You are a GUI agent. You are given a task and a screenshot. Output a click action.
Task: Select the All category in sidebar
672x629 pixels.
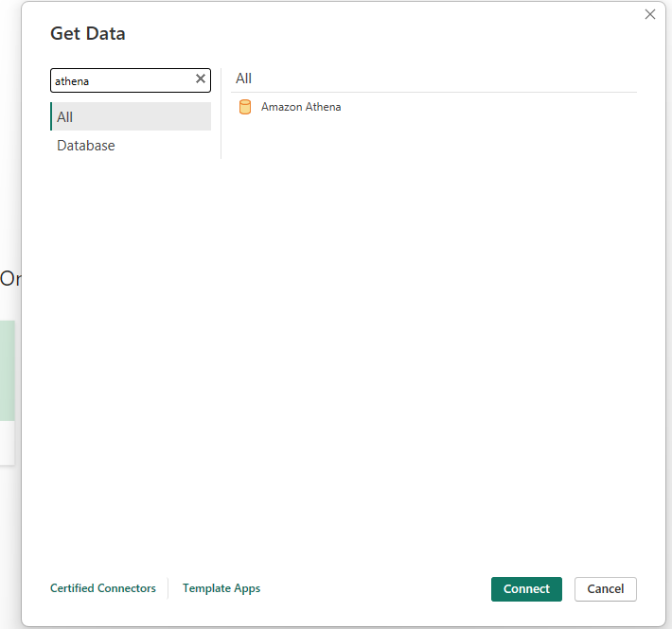click(x=131, y=116)
